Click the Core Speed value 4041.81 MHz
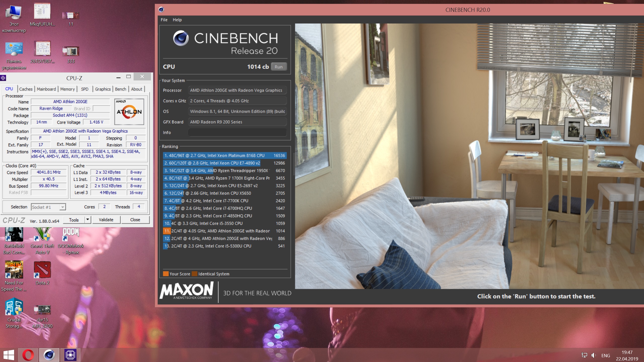The width and height of the screenshot is (644, 362). pyautogui.click(x=49, y=172)
